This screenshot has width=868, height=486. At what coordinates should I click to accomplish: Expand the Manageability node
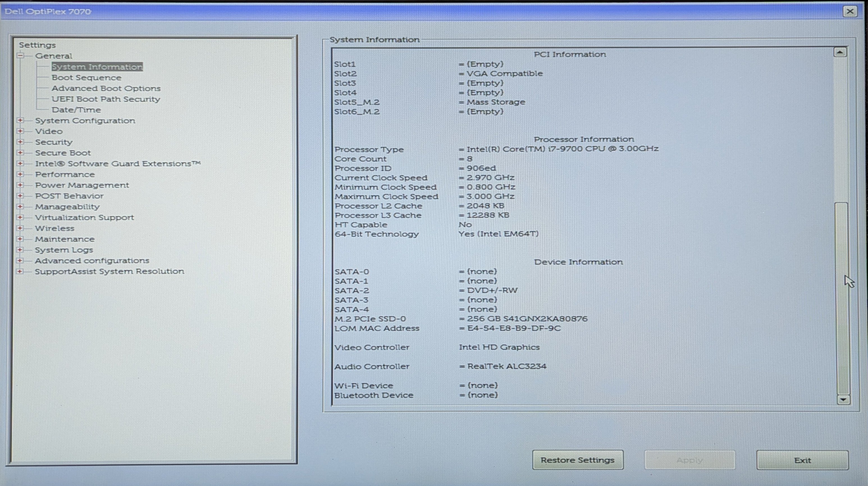point(20,206)
